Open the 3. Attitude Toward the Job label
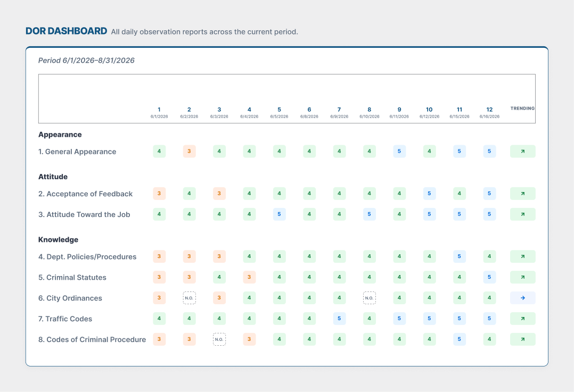Screen dimensions: 574x392 point(84,215)
